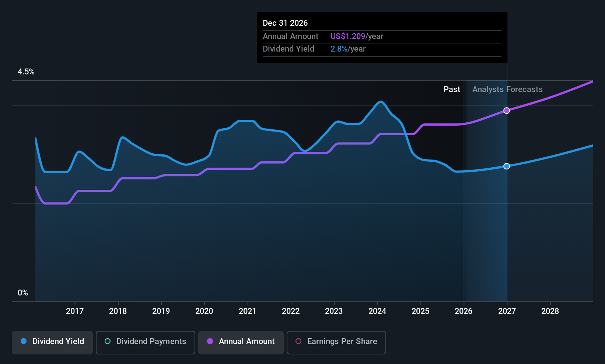Click the Dec 31 2026 tooltip heading
The height and width of the screenshot is (364, 605).
[x=285, y=23]
